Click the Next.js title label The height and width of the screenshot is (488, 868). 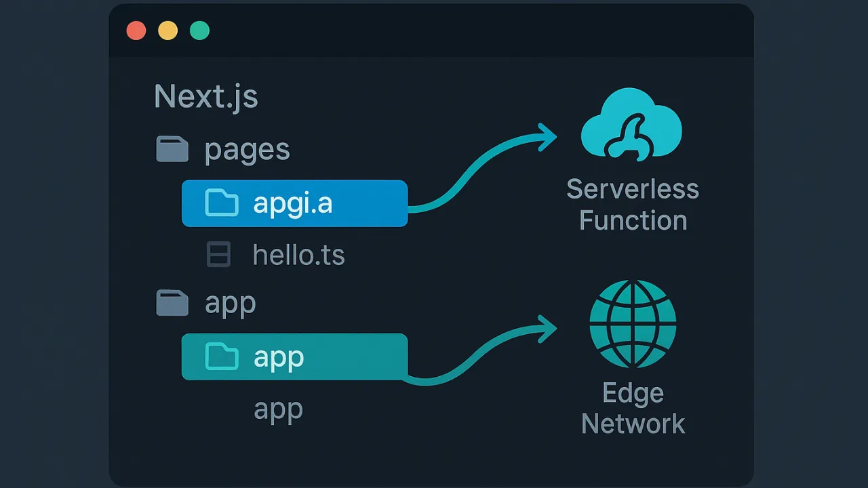206,96
